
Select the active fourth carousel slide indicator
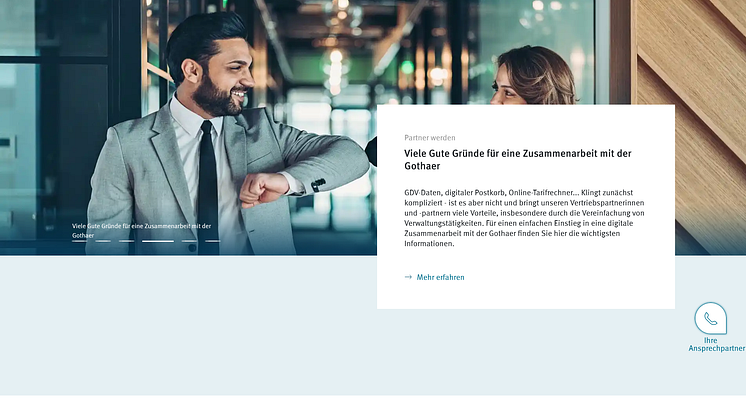pyautogui.click(x=158, y=241)
